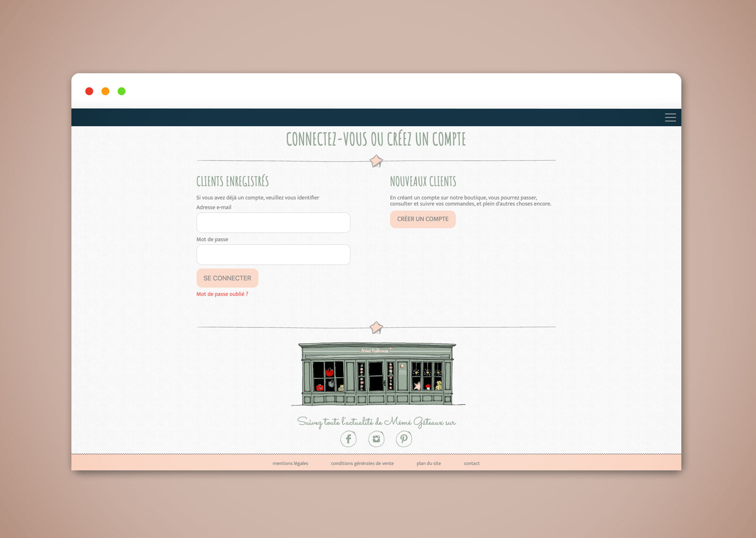756x538 pixels.
Task: Click the red window dot
Action: pos(89,91)
